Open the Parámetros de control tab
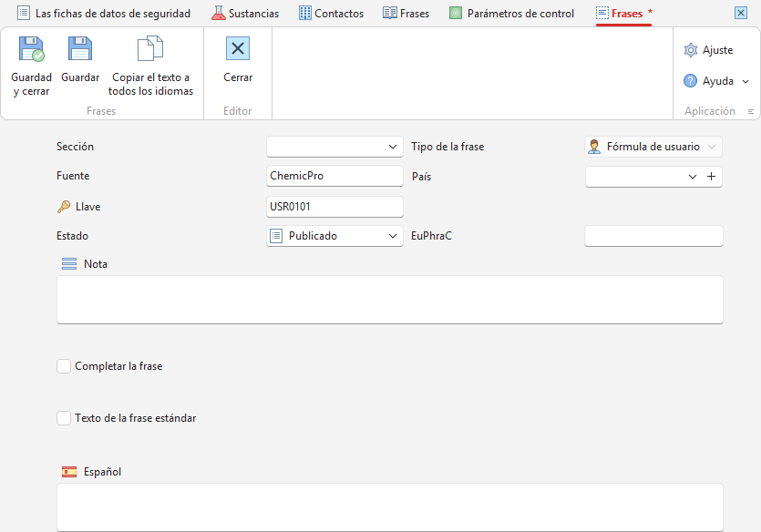Viewport: 761px width, 532px height. pyautogui.click(x=511, y=14)
